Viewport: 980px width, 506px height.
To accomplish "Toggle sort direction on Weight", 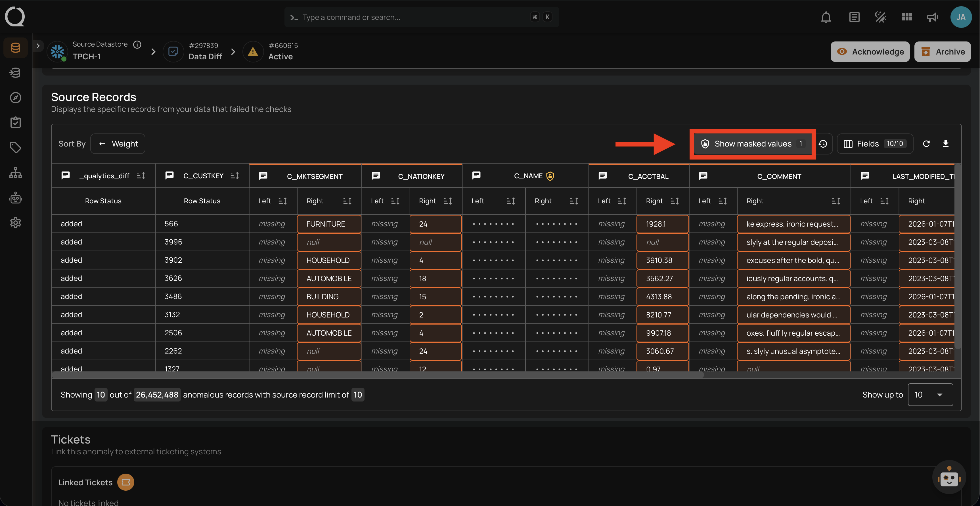I will coord(102,144).
